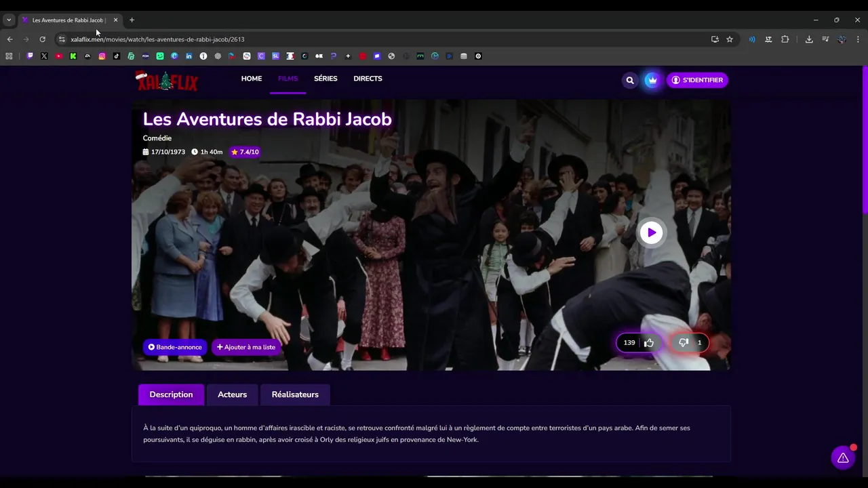Click the premium crown icon
868x488 pixels.
[652, 80]
